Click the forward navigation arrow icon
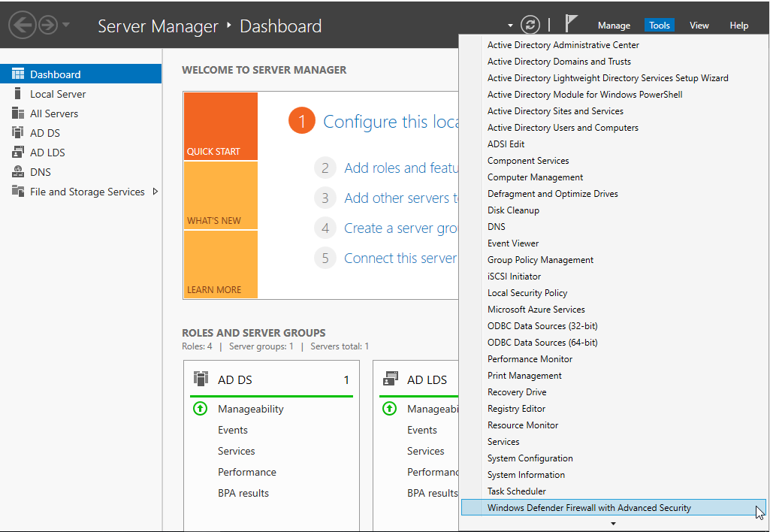 point(48,26)
